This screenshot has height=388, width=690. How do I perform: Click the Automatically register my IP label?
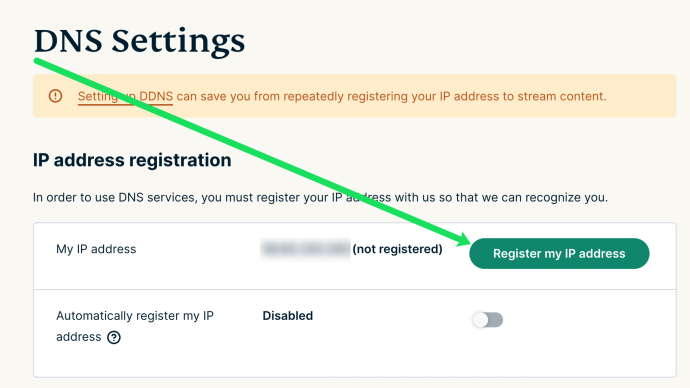pyautogui.click(x=135, y=316)
